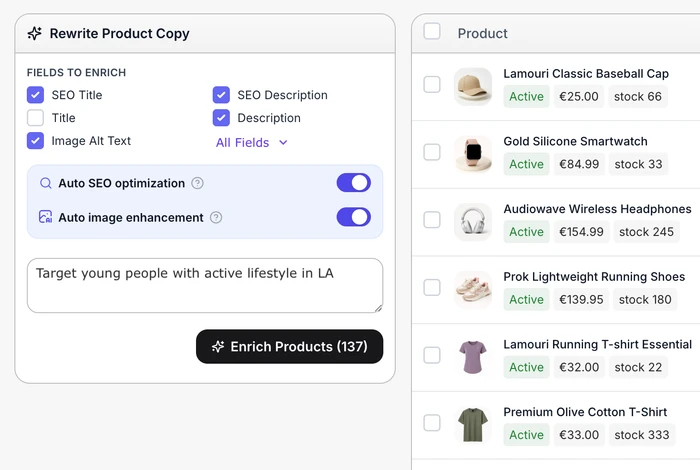
Task: Open the purple running T-shirt thumbnail
Action: coord(473,357)
